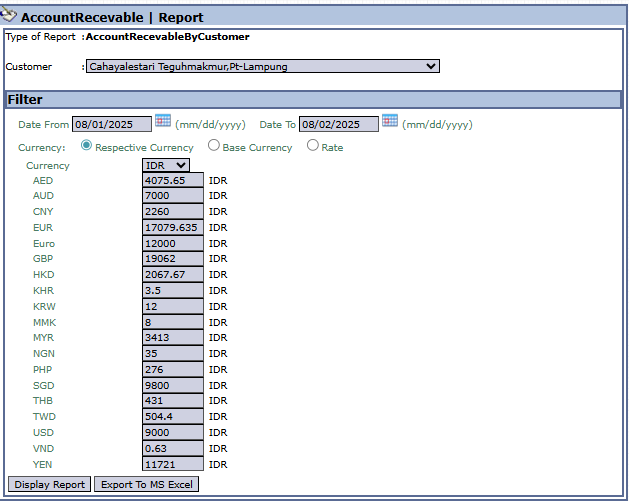
Task: Click the SGD rate input field
Action: click(x=173, y=385)
